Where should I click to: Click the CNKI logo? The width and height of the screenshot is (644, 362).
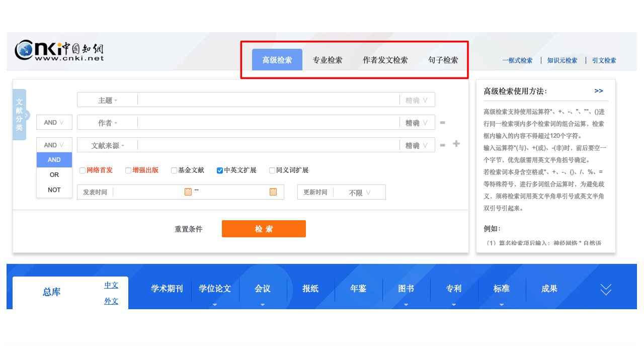pyautogui.click(x=59, y=50)
